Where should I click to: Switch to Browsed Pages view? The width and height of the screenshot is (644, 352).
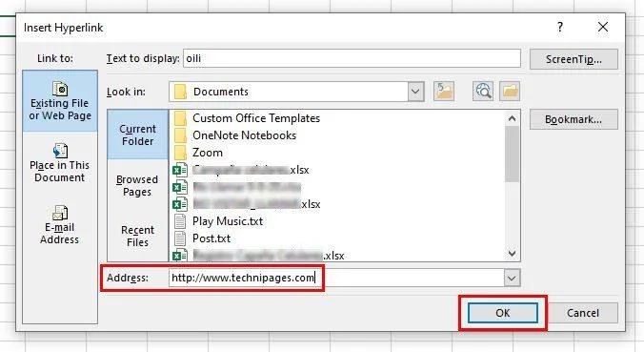point(137,185)
